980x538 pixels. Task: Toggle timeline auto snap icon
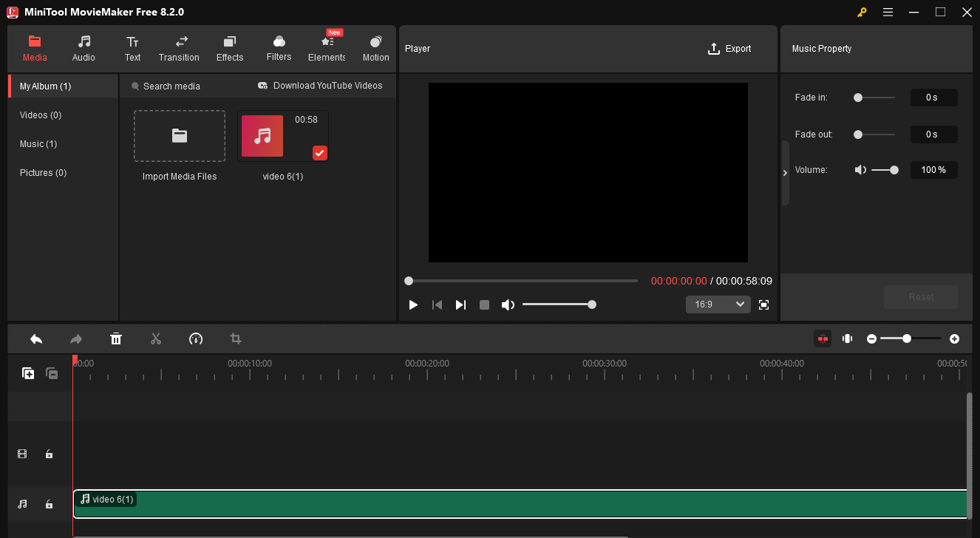coord(823,338)
